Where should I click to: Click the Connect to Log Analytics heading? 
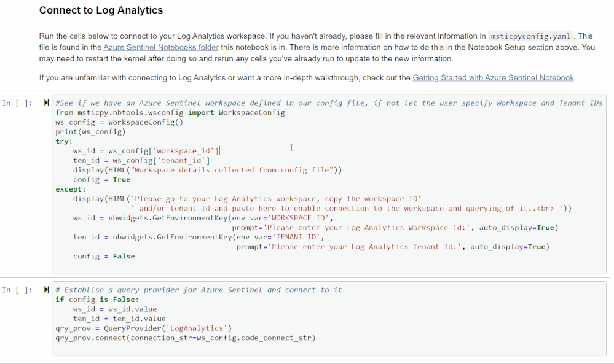click(101, 10)
